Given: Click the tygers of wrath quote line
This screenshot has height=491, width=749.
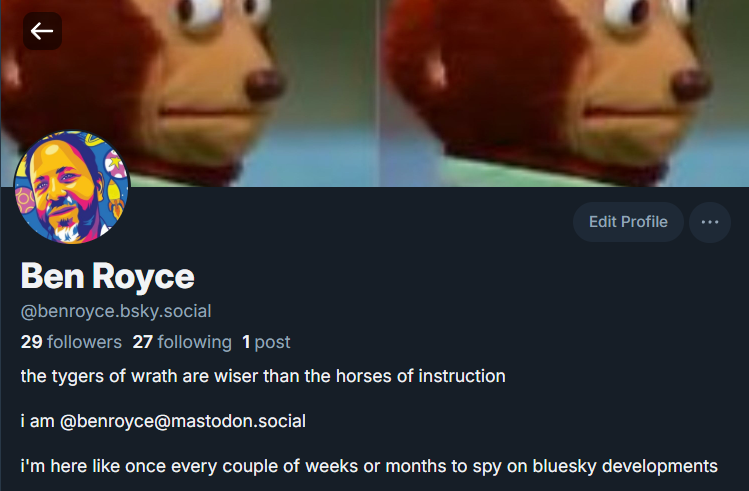Looking at the screenshot, I should pyautogui.click(x=263, y=376).
